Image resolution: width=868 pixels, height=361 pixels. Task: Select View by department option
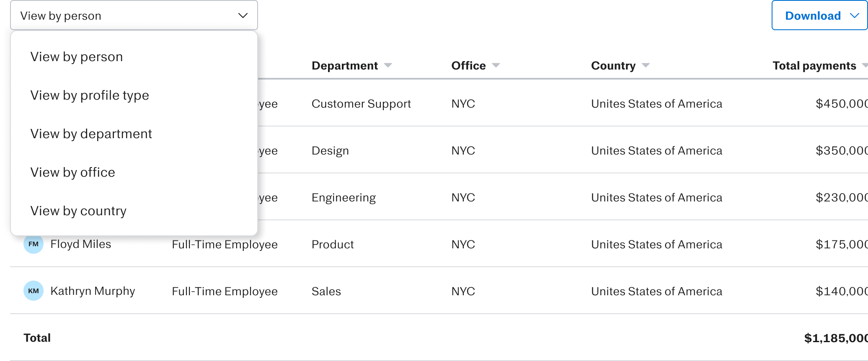[x=91, y=134]
